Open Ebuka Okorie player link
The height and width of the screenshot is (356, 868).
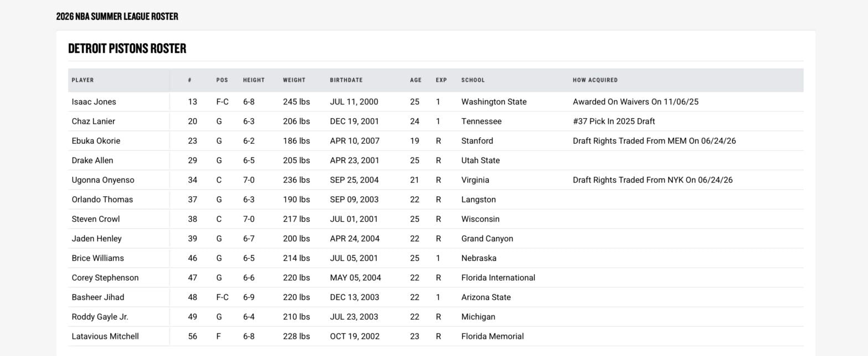[96, 141]
